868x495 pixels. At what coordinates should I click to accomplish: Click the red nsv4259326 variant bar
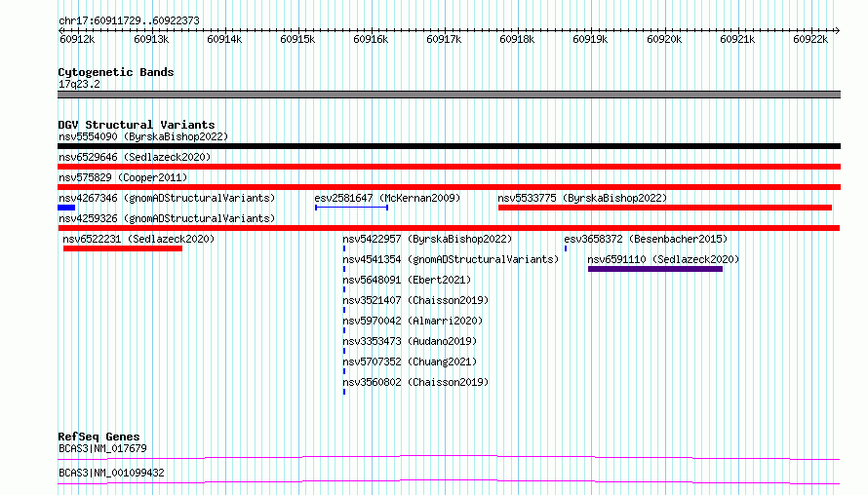point(449,228)
